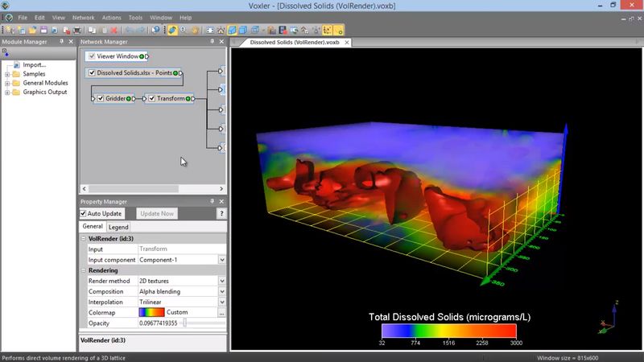Click the Import... item in Module Manager
The height and width of the screenshot is (362, 644).
tap(34, 65)
